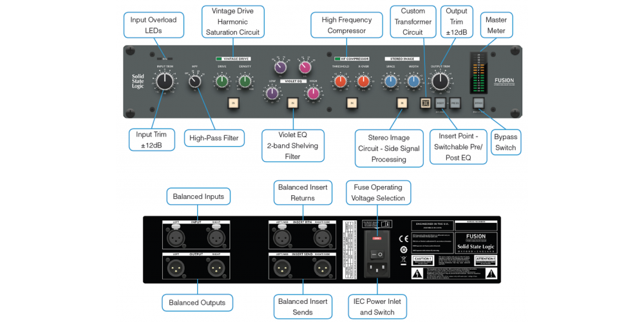Click the black Output Trim knob
Image resolution: width=644 pixels, height=322 pixels.
pos(440,81)
